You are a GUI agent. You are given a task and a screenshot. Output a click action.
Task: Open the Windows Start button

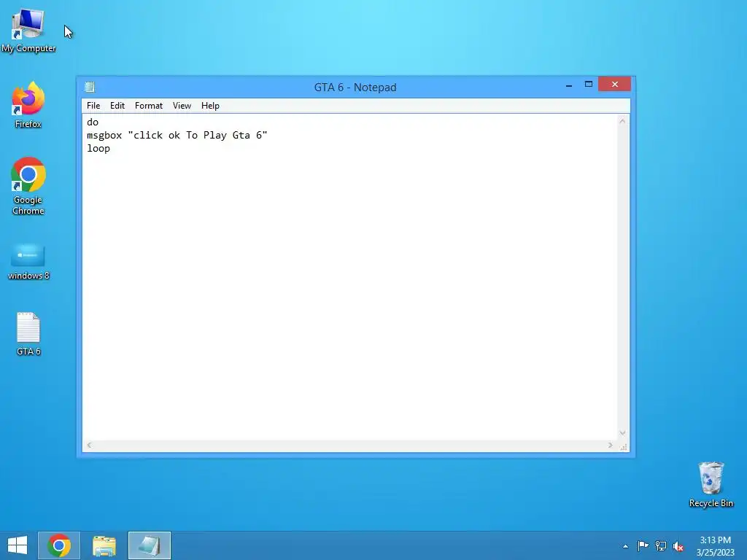click(x=18, y=545)
